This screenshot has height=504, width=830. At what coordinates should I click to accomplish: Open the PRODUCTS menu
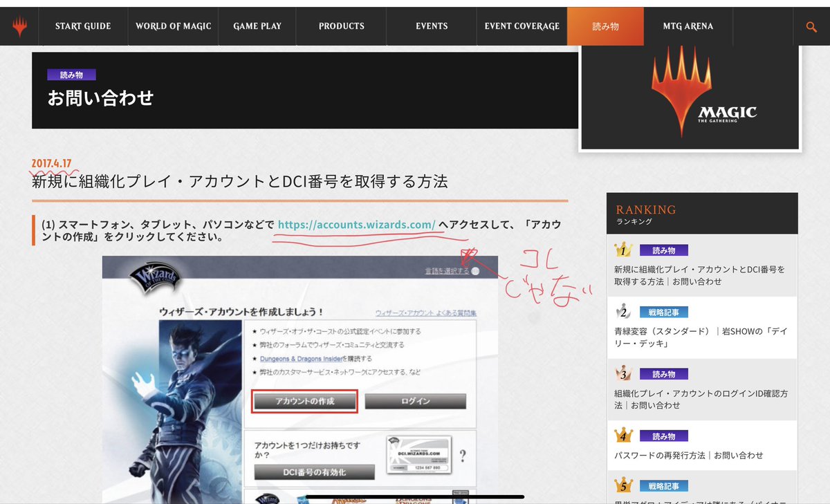(342, 26)
